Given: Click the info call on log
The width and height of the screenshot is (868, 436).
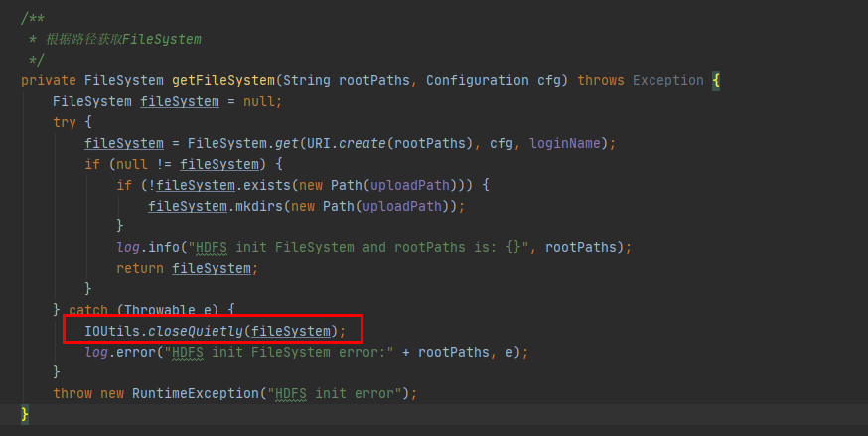Looking at the screenshot, I should pos(164,247).
